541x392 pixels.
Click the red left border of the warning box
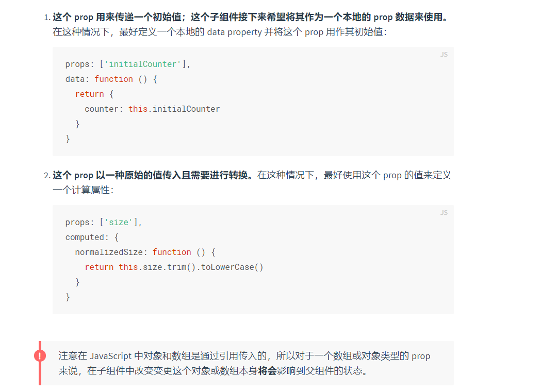point(40,376)
